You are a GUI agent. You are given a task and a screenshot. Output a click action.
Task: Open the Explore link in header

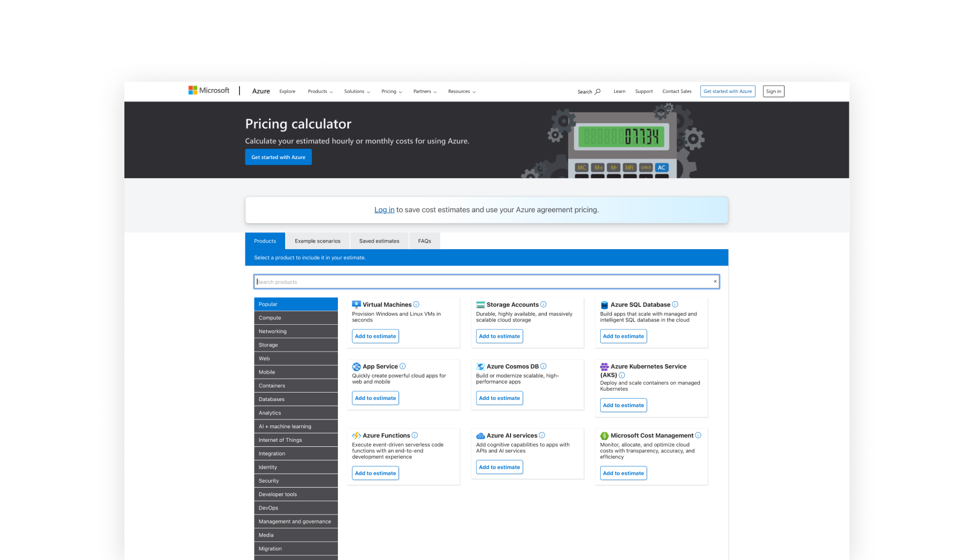point(287,92)
